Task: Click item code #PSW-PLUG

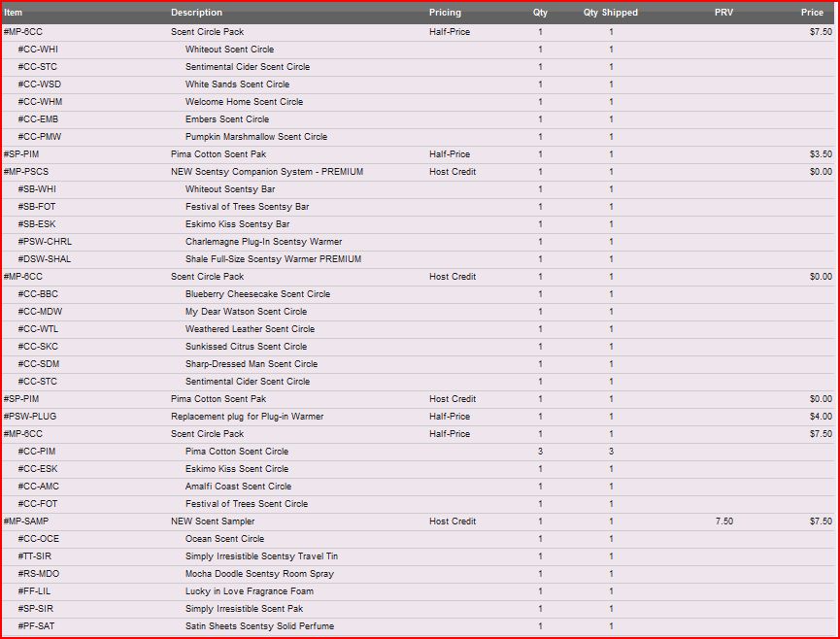Action: pos(30,417)
